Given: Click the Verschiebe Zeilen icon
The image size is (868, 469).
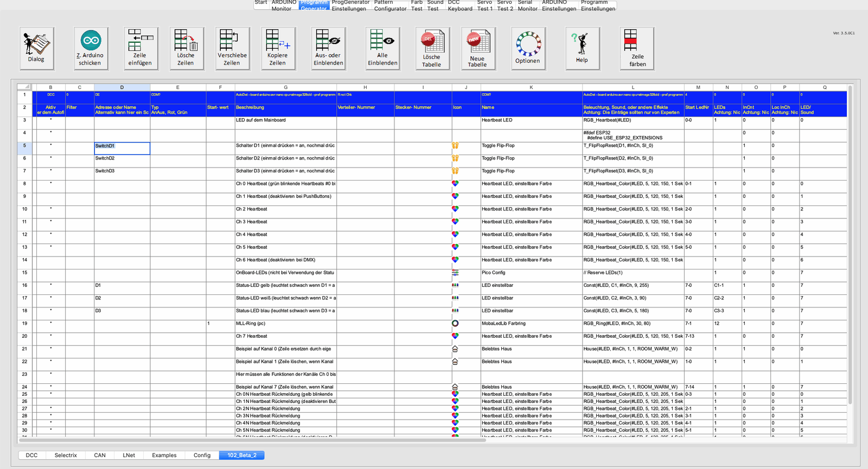Looking at the screenshot, I should tap(232, 48).
